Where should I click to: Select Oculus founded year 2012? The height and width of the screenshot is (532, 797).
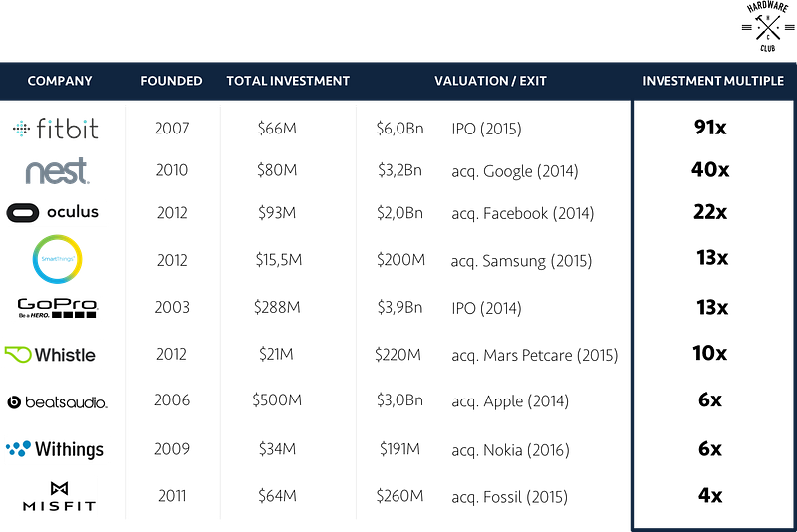(172, 212)
